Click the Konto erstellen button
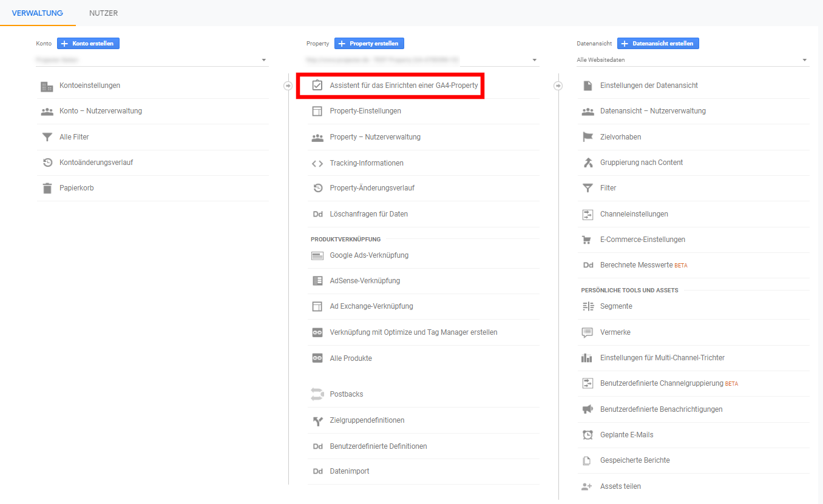This screenshot has width=823, height=504. pyautogui.click(x=89, y=44)
